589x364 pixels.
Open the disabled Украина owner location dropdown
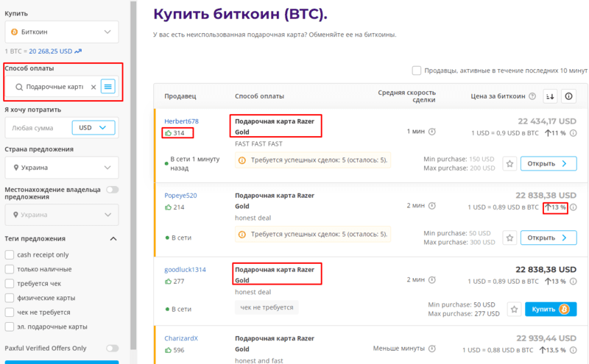pos(62,215)
